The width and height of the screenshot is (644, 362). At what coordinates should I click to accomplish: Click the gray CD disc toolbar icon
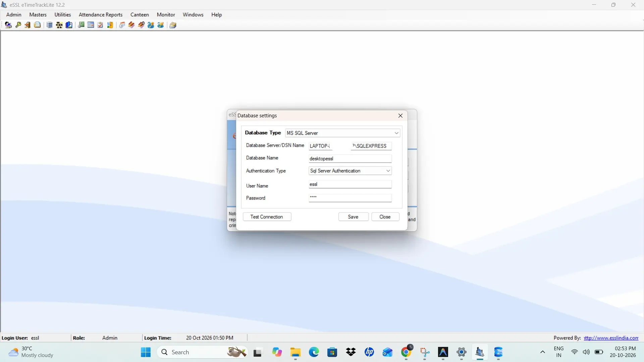click(x=122, y=25)
